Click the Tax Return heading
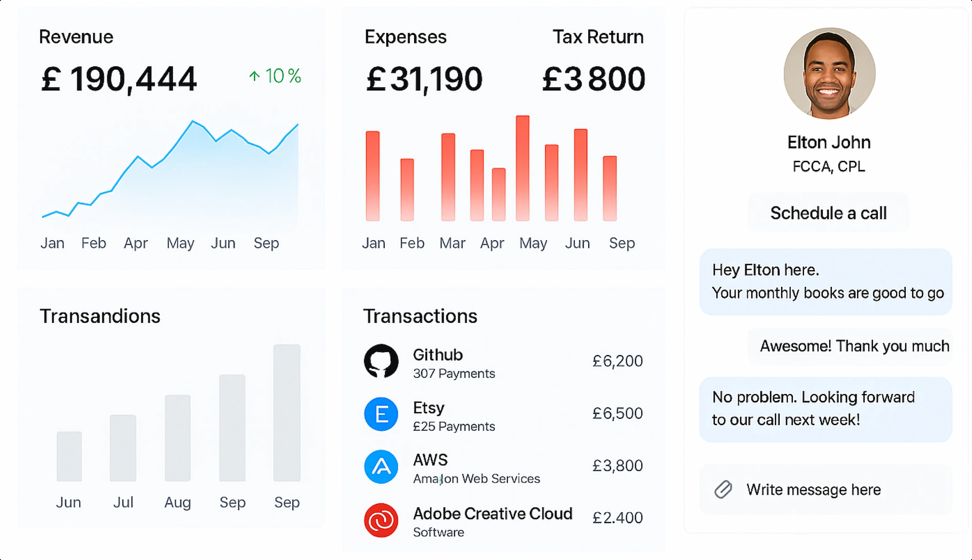 tap(598, 37)
